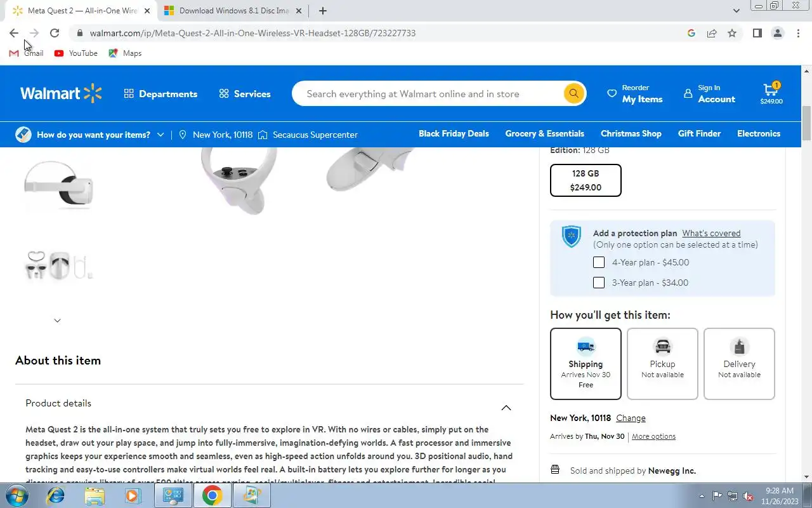
Task: Open Grocery & Essentials
Action: coord(544,133)
